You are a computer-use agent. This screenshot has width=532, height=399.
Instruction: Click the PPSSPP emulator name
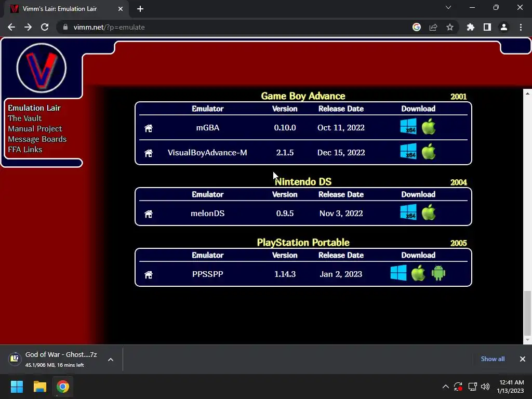click(208, 274)
